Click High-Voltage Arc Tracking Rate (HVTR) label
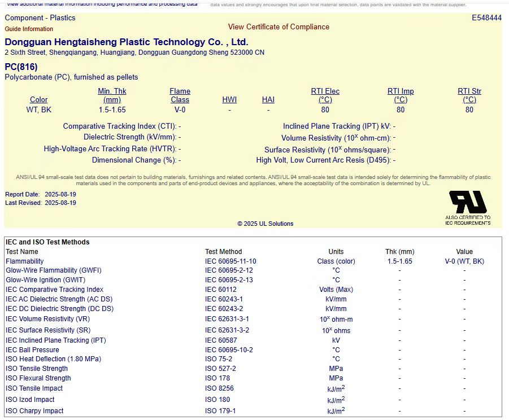This screenshot has width=509, height=420. 110,148
